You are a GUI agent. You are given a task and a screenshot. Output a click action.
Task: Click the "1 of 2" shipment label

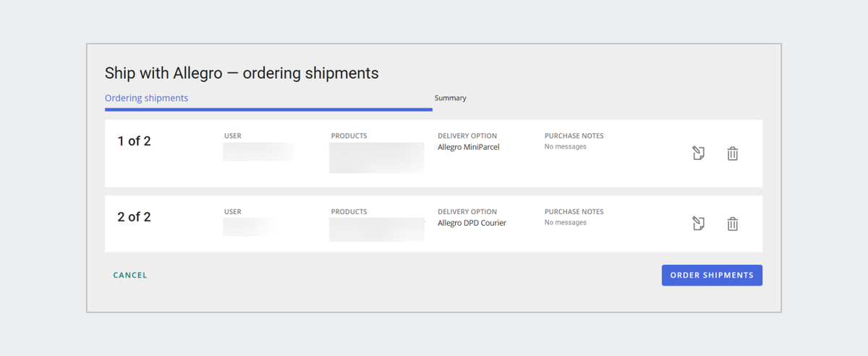point(134,141)
